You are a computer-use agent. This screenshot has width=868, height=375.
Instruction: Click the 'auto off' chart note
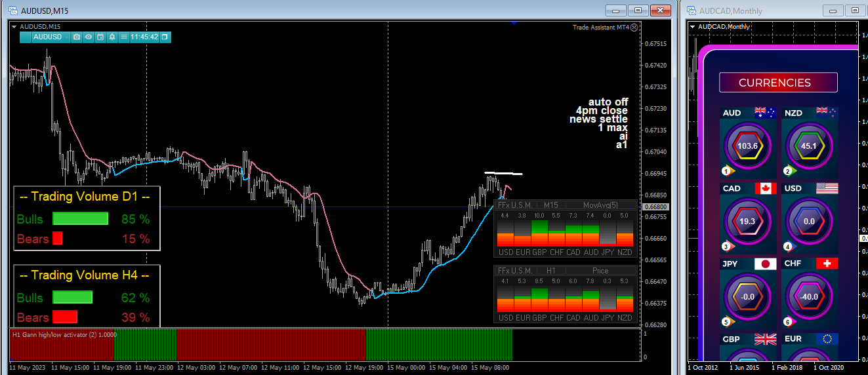[x=608, y=102]
